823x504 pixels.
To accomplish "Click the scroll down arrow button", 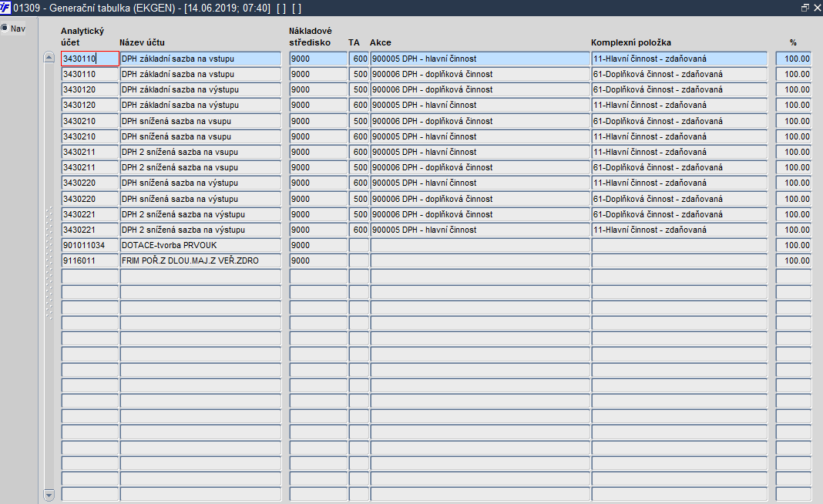I will [x=49, y=495].
